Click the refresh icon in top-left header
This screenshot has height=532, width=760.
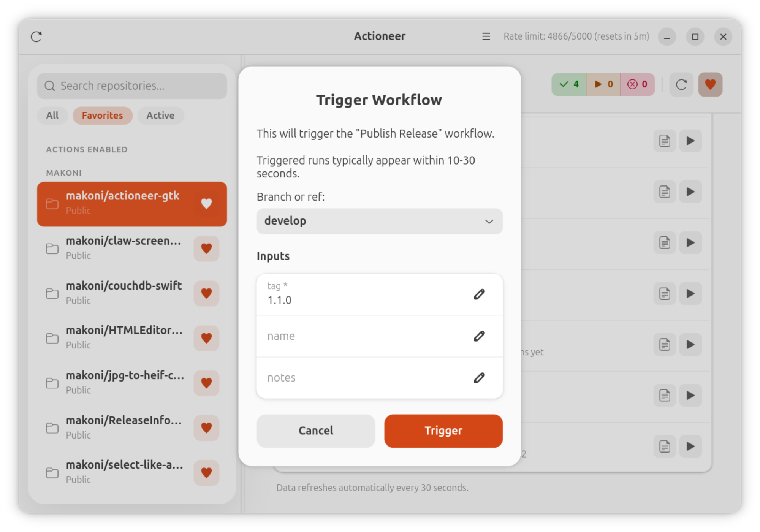(36, 37)
